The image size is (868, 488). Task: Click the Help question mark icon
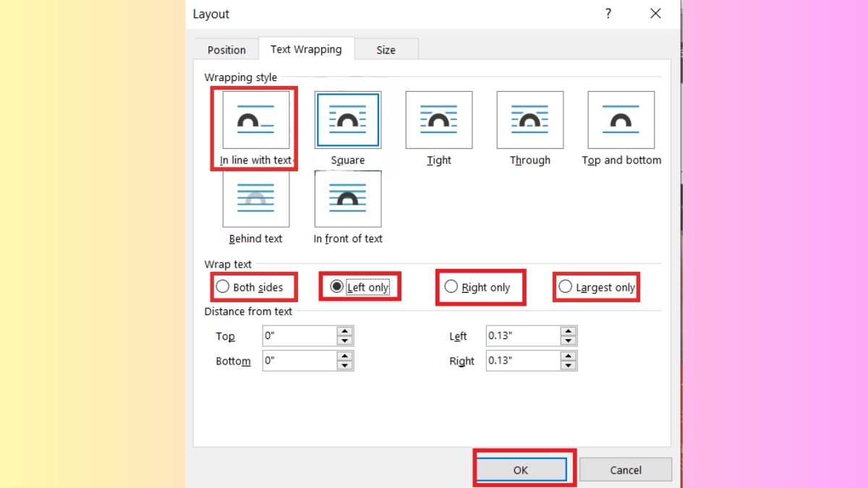coord(608,14)
